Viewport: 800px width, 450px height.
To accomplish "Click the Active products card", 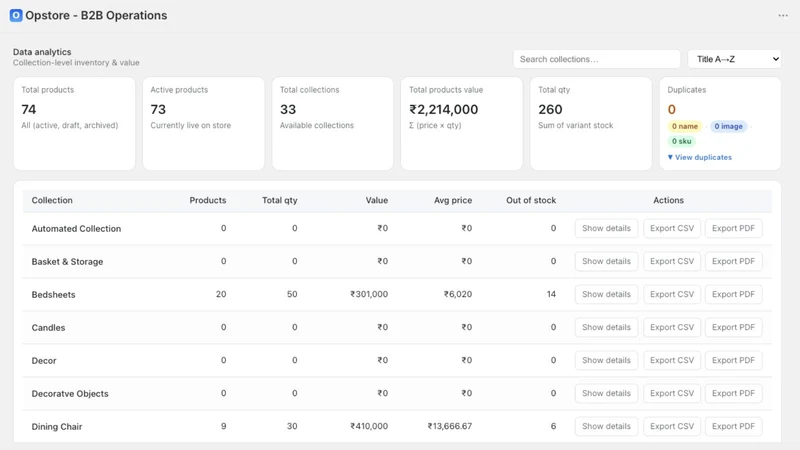I will [x=204, y=123].
